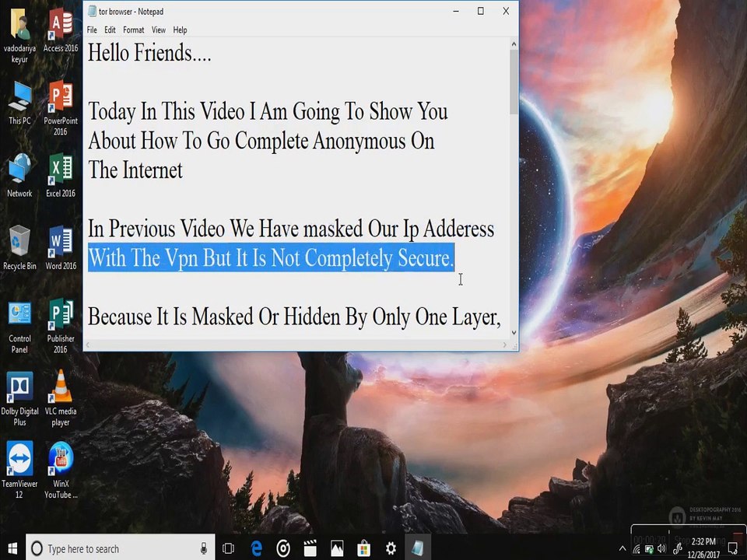Maximize the Notepad window
This screenshot has height=560, width=747.
[x=481, y=11]
